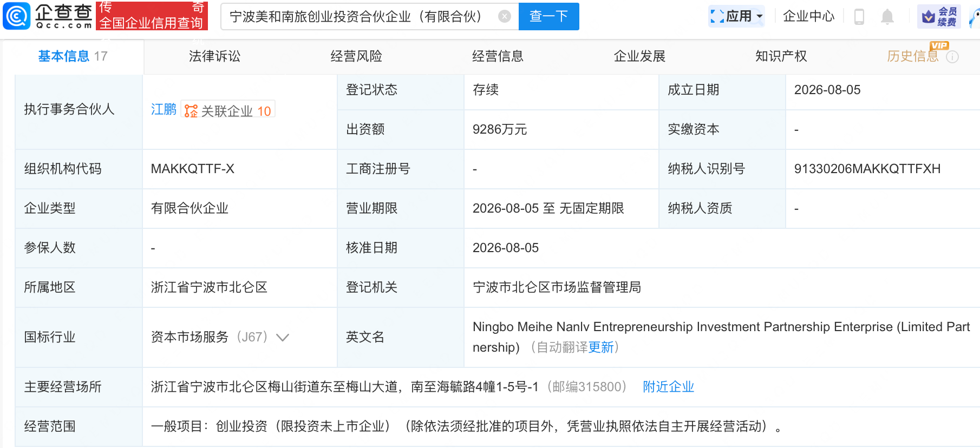The image size is (980, 448).
Task: Open the 历史信息 VIP tab
Action: pyautogui.click(x=913, y=56)
